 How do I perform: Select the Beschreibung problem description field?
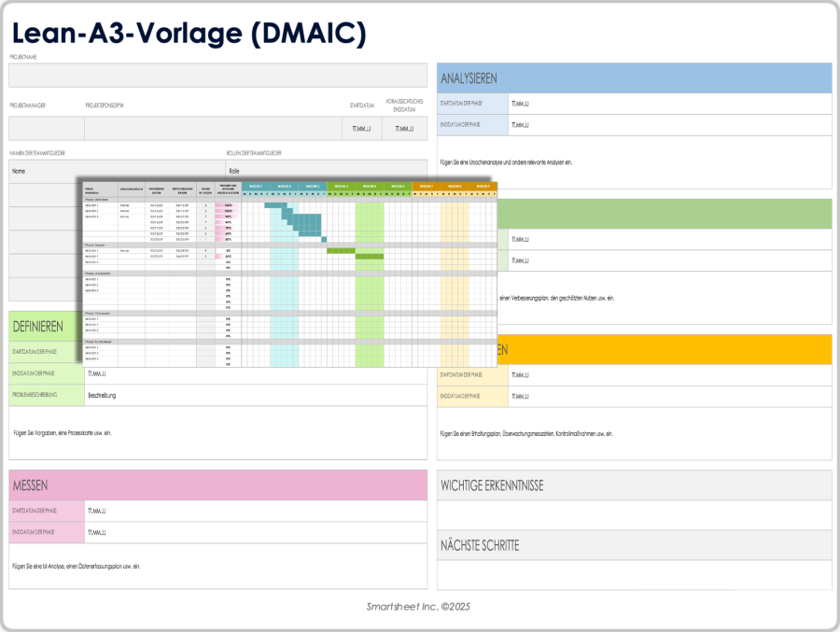click(x=256, y=395)
